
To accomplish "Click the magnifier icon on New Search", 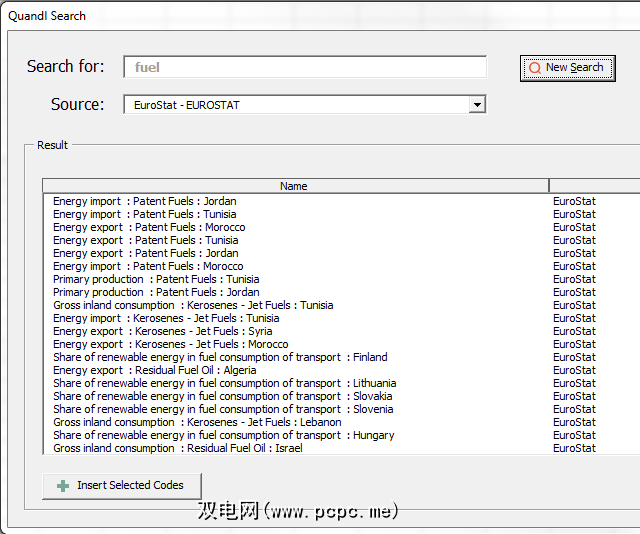I will pyautogui.click(x=534, y=68).
